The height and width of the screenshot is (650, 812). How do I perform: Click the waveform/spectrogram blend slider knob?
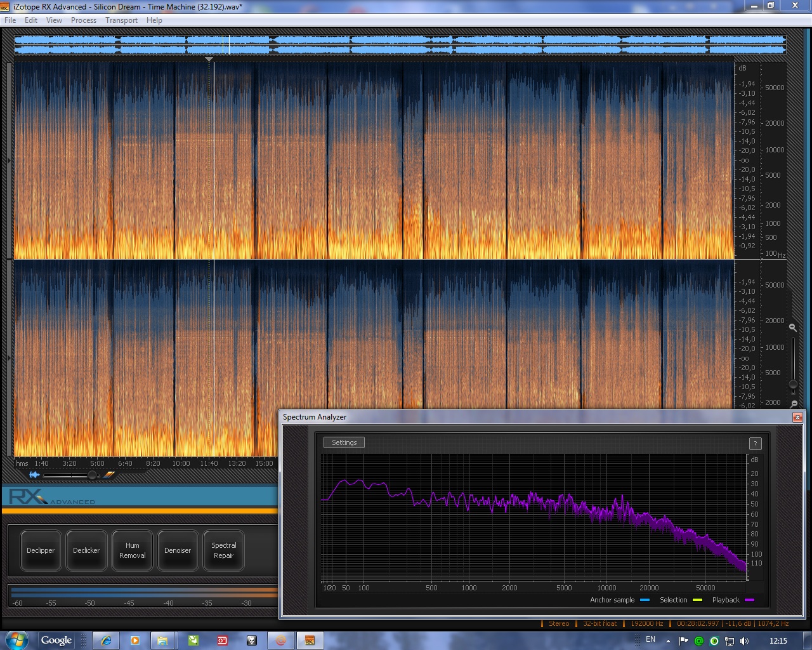pos(92,475)
